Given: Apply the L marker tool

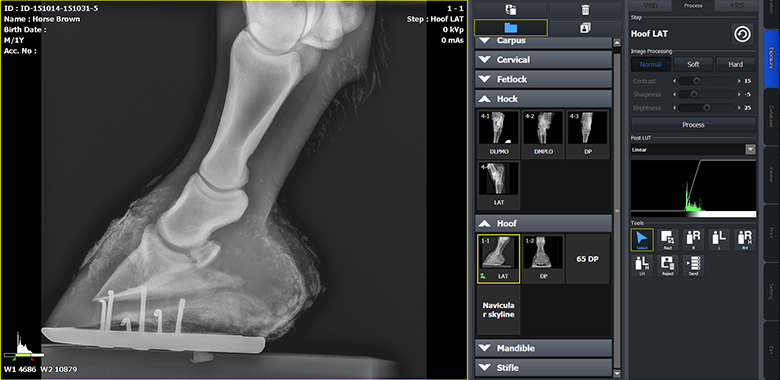Looking at the screenshot, I should point(719,240).
